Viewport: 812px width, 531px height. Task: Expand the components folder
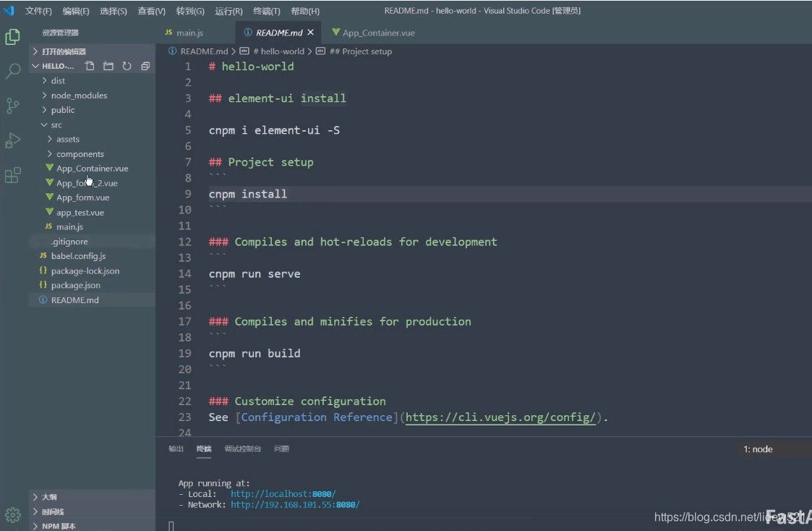click(x=92, y=154)
